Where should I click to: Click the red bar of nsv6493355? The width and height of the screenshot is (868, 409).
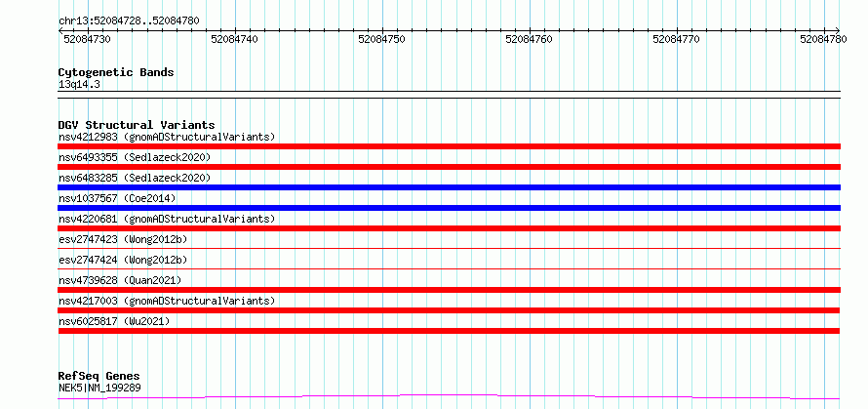pyautogui.click(x=449, y=167)
